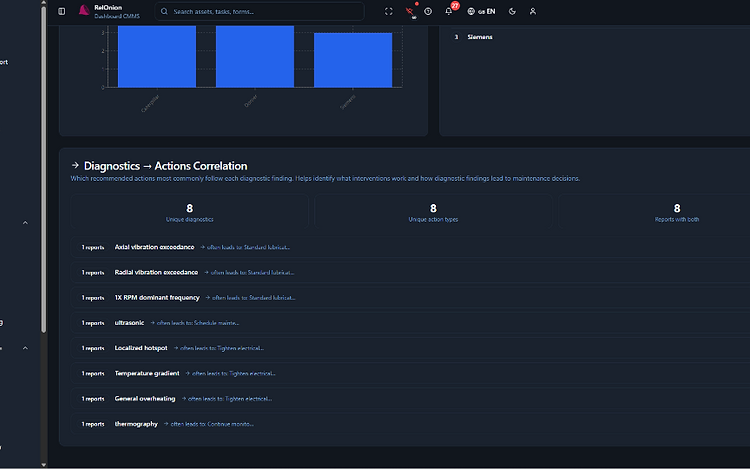Collapse the lower sidebar section chevron

(25, 348)
